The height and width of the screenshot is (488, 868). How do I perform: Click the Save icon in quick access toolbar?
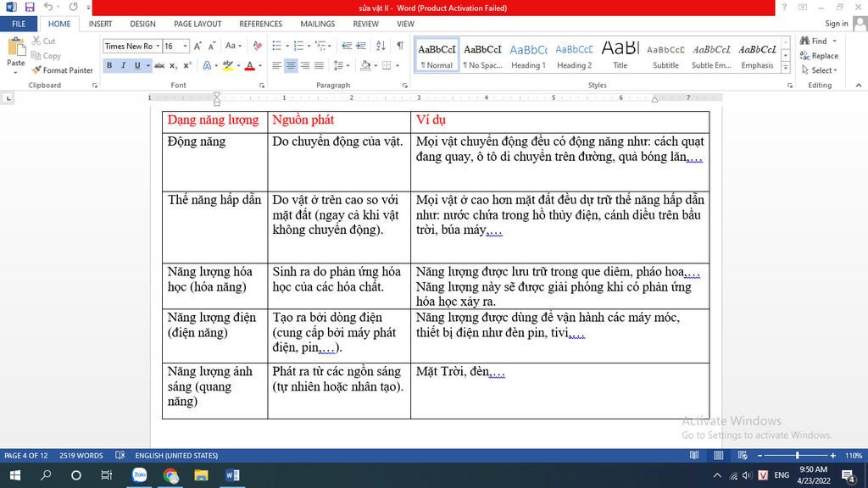(30, 7)
